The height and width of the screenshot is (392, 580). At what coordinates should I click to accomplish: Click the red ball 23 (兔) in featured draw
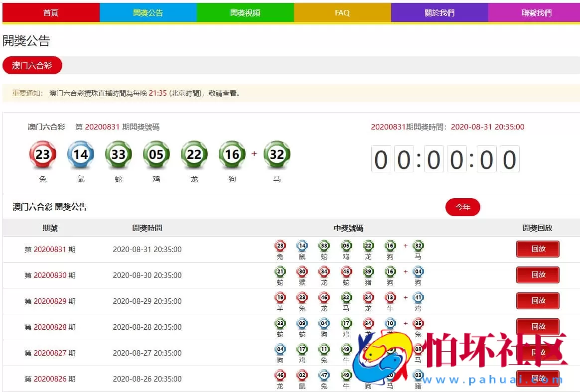[43, 154]
